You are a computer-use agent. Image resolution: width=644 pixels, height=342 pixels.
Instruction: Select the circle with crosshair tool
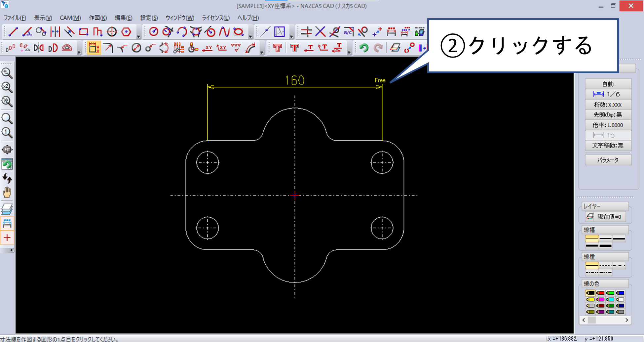[112, 32]
